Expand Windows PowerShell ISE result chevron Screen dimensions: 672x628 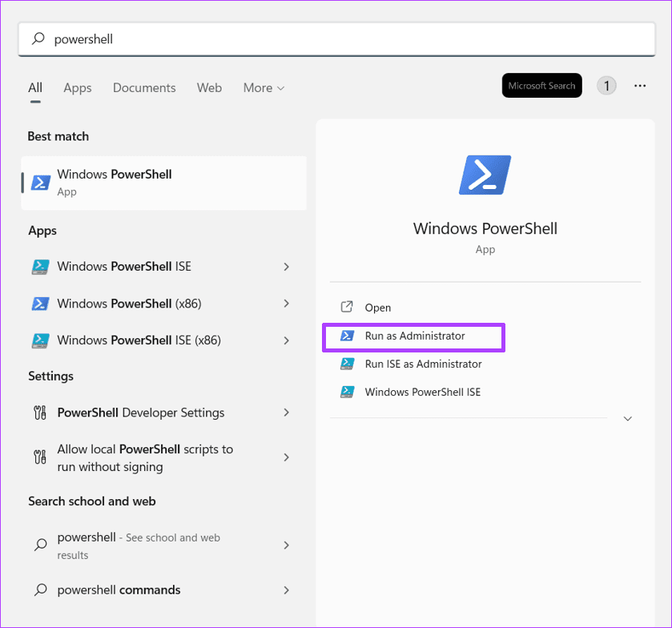(x=286, y=267)
